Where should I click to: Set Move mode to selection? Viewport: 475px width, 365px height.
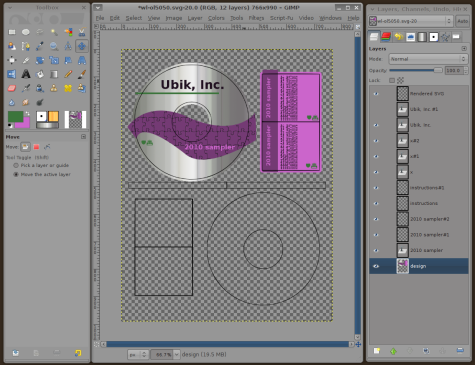(36, 147)
